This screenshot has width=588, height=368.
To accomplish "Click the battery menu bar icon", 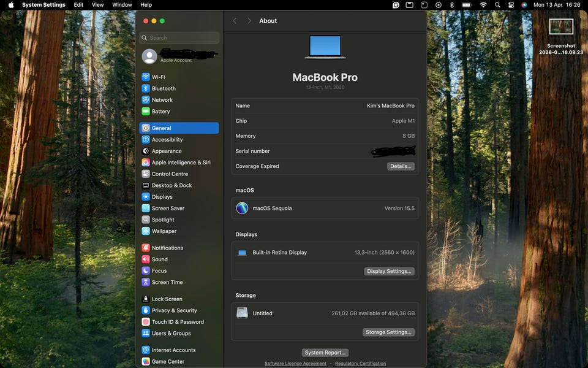I will [x=467, y=5].
